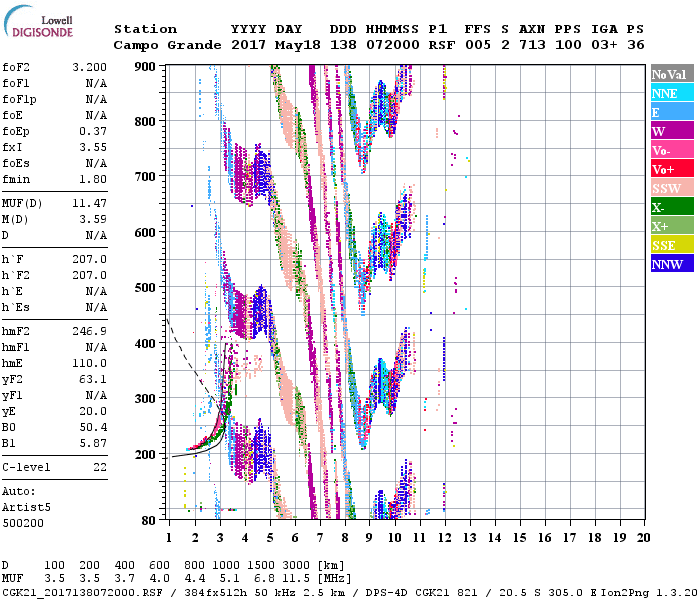Select the E blue legend swatch

tap(672, 112)
